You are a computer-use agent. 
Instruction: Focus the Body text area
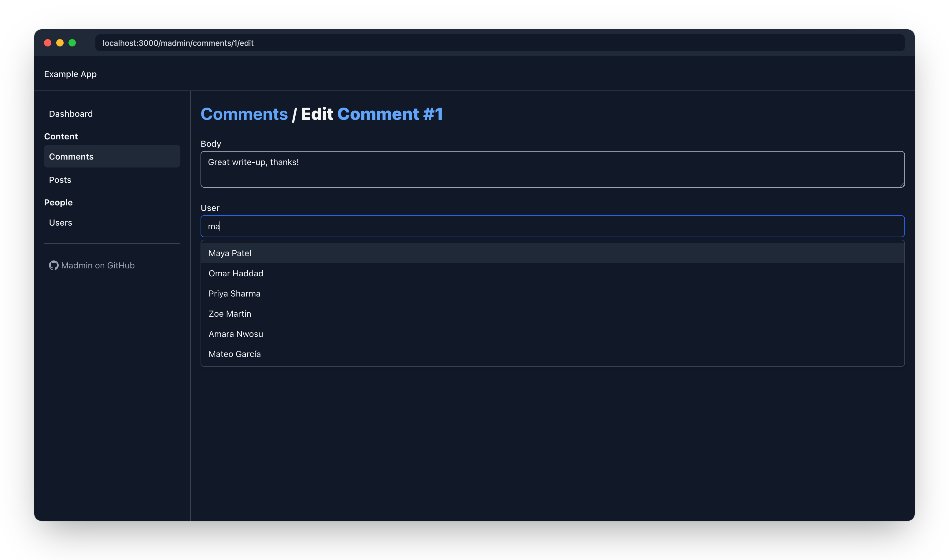[552, 169]
